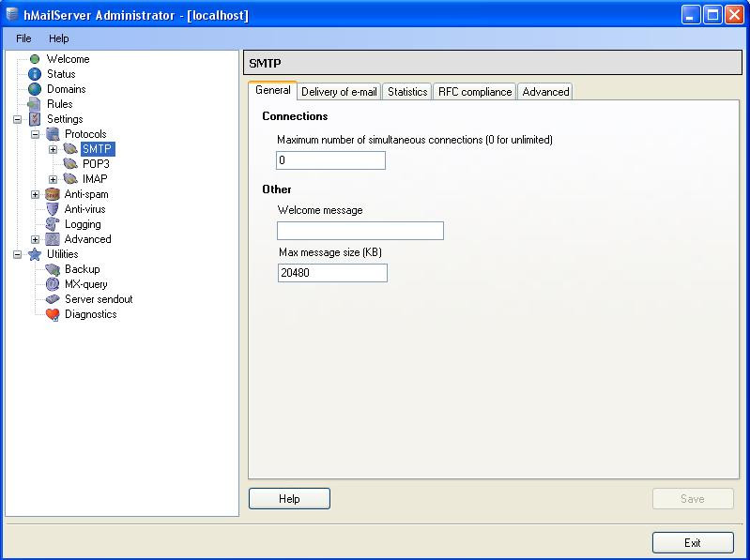Collapse the Settings tree node
This screenshot has width=750, height=560.
tap(17, 119)
